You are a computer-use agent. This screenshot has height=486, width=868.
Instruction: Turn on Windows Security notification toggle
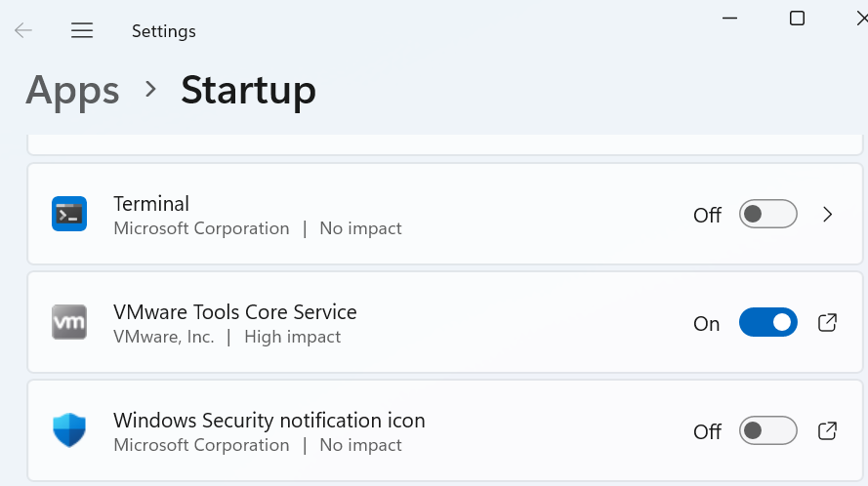click(767, 430)
